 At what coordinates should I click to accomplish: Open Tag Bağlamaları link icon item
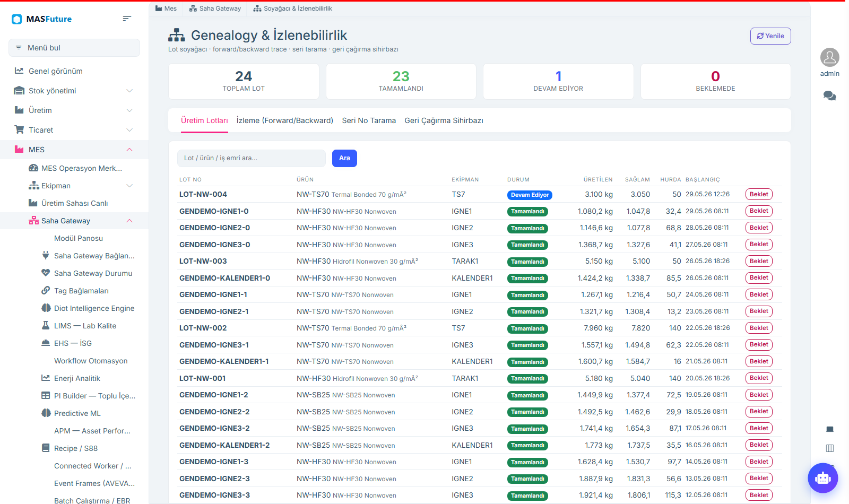coord(46,291)
